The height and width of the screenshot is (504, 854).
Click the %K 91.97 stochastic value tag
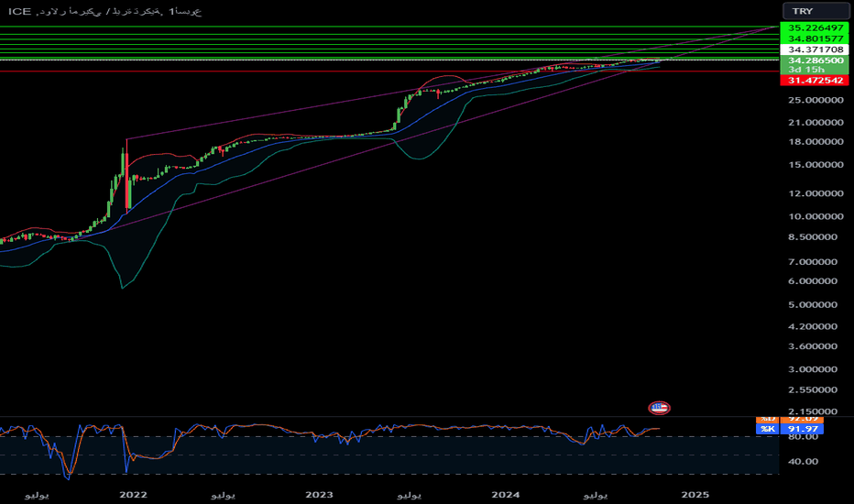pyautogui.click(x=790, y=430)
